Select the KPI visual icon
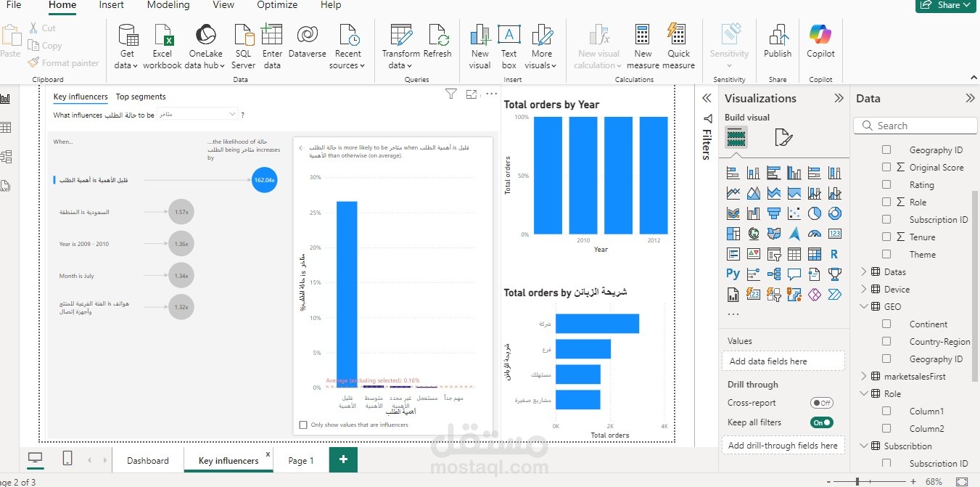 (753, 254)
